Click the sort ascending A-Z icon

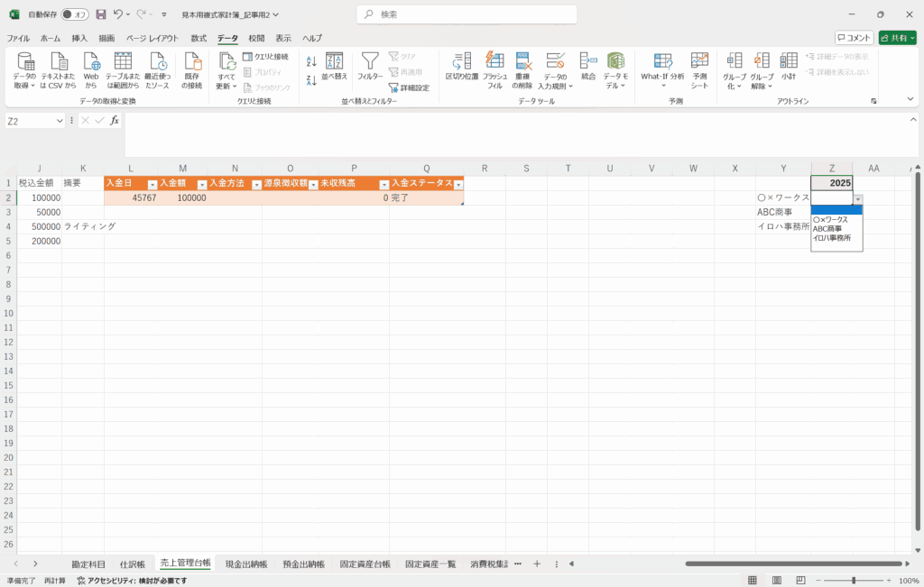click(311, 61)
